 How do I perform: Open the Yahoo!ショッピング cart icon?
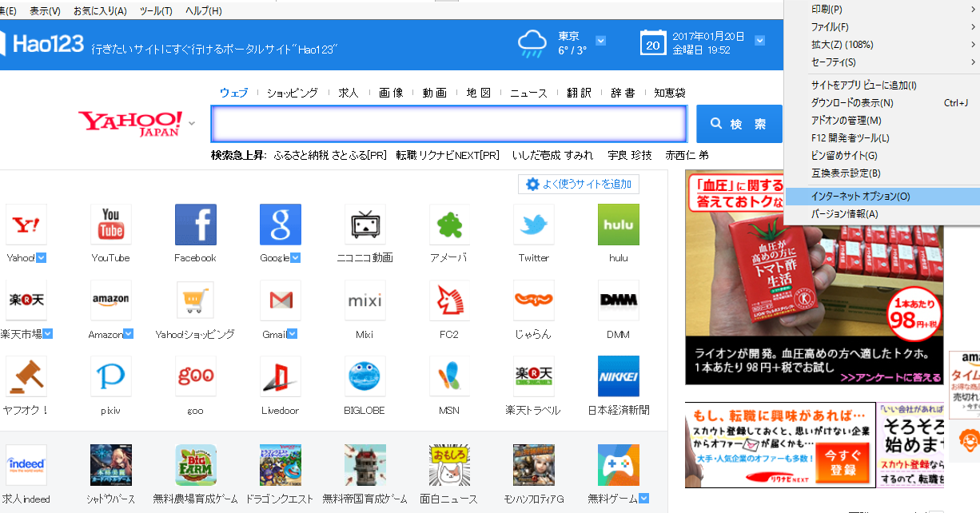[196, 300]
